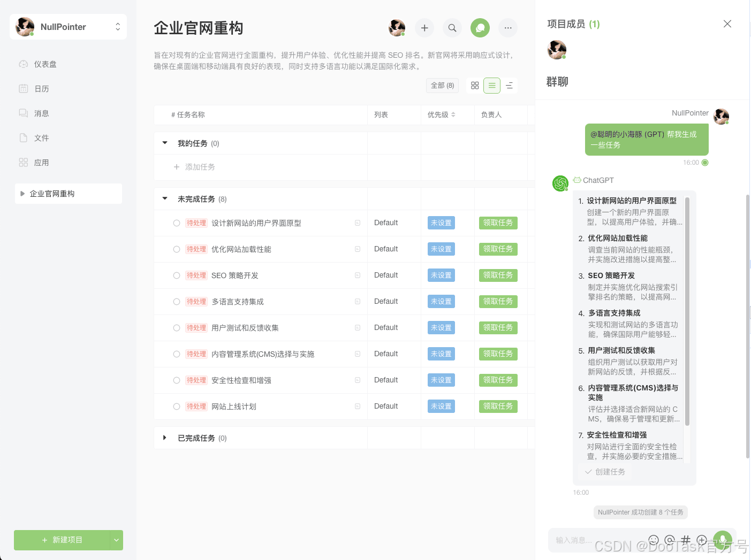Mark 安全性检查和增强 task complete
The image size is (751, 560).
pos(177,380)
